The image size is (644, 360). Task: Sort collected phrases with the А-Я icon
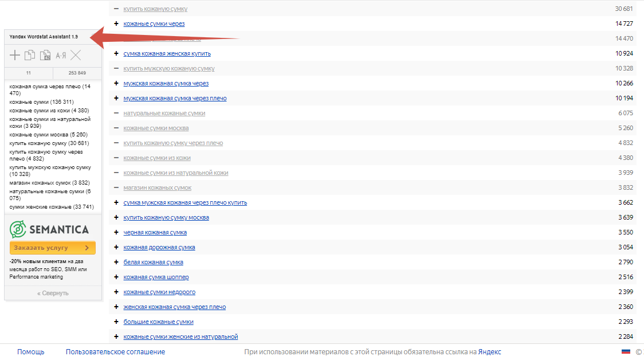click(x=61, y=56)
